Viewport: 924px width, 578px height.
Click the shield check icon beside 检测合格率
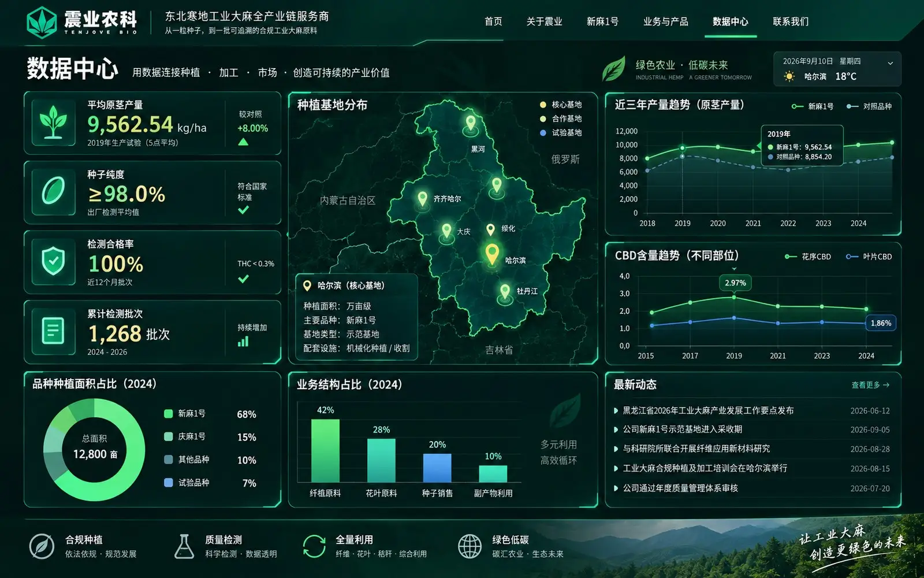point(53,261)
